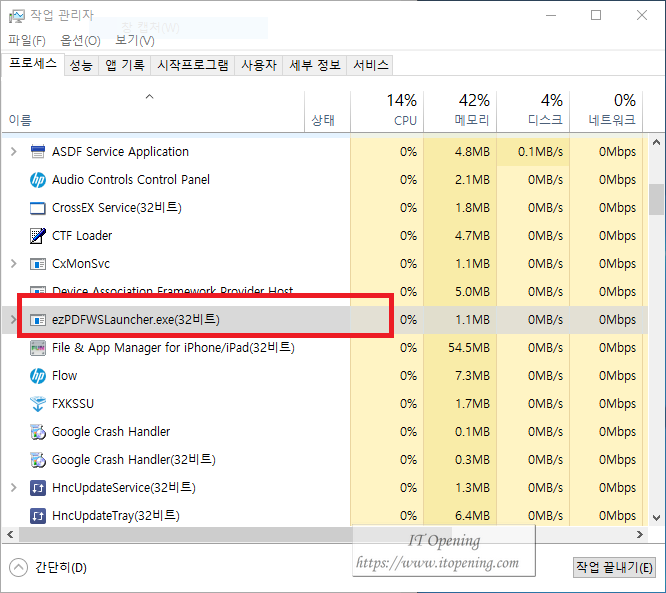The image size is (666, 593).
Task: Switch to the 세부 정보 tab
Action: tap(315, 65)
